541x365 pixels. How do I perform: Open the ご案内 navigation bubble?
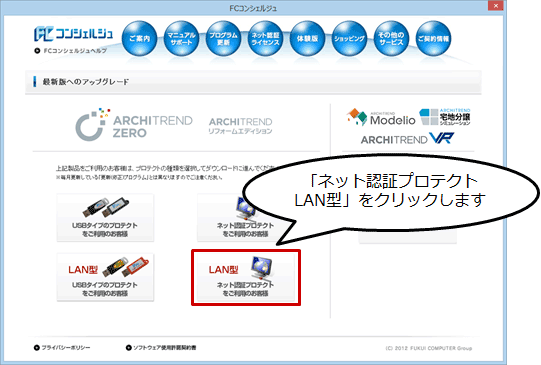140,39
